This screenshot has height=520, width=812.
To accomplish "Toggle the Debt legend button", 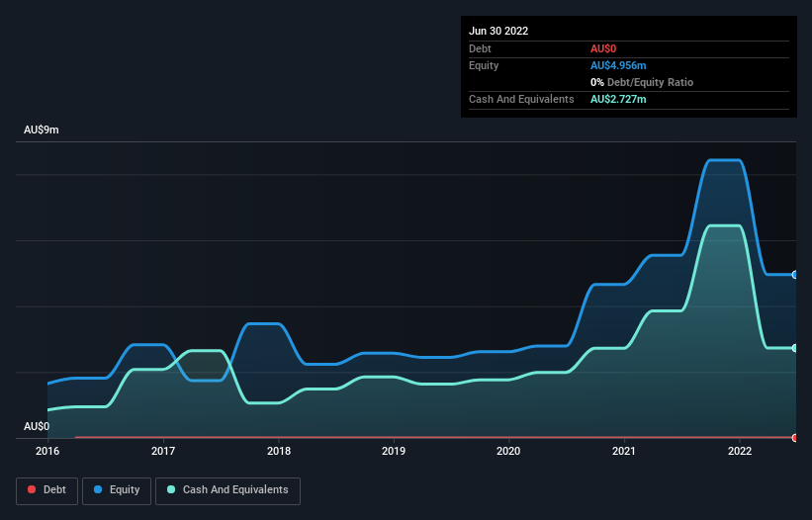I will click(46, 490).
